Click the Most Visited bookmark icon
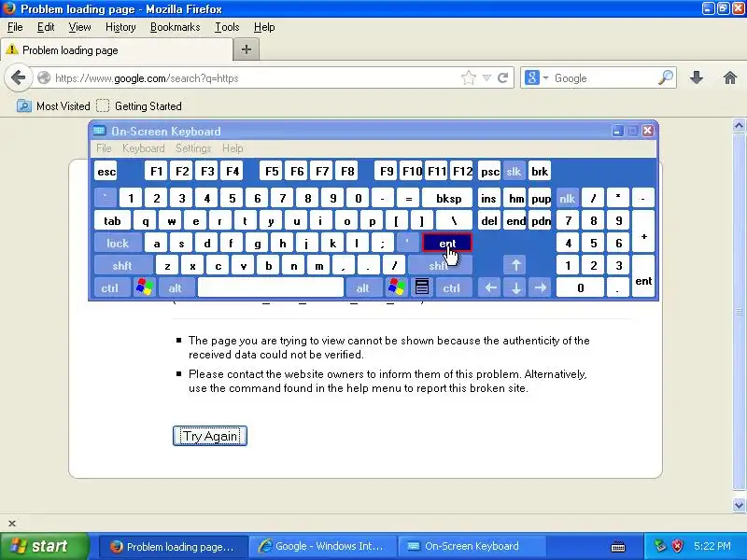This screenshot has height=560, width=747. pyautogui.click(x=24, y=105)
